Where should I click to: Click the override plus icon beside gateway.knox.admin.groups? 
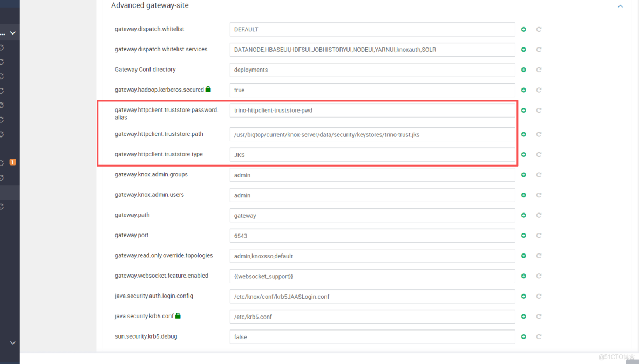(523, 175)
